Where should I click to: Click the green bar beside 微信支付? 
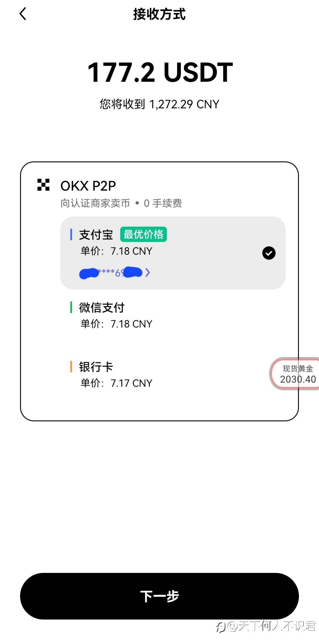pos(71,307)
